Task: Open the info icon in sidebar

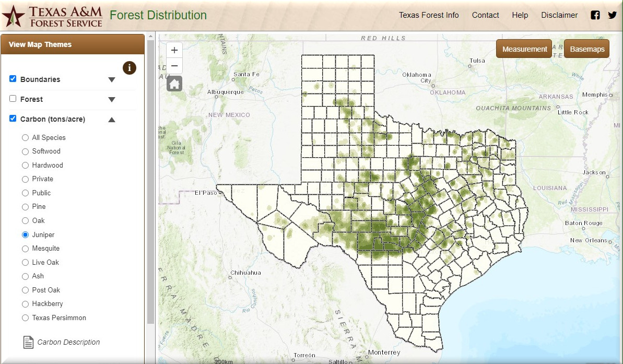Action: pyautogui.click(x=130, y=67)
